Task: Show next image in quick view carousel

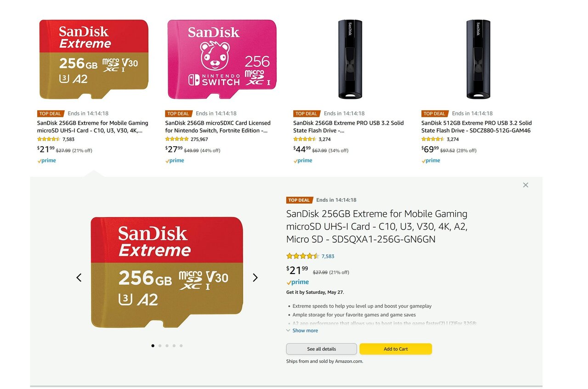Action: click(255, 277)
